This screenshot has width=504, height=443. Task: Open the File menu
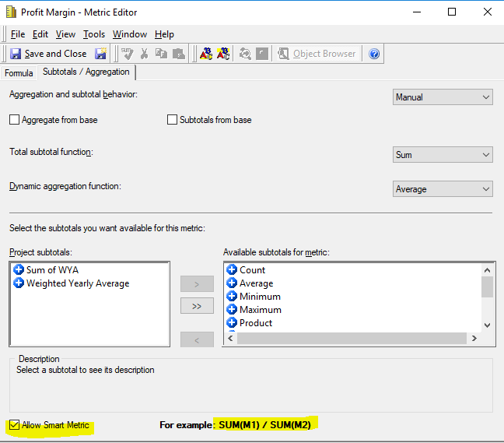tap(18, 34)
